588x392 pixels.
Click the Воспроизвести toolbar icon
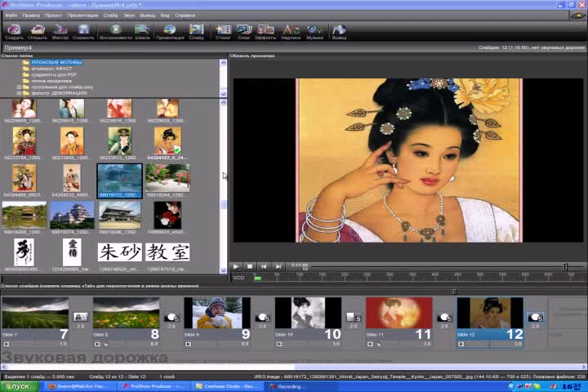coord(115,32)
